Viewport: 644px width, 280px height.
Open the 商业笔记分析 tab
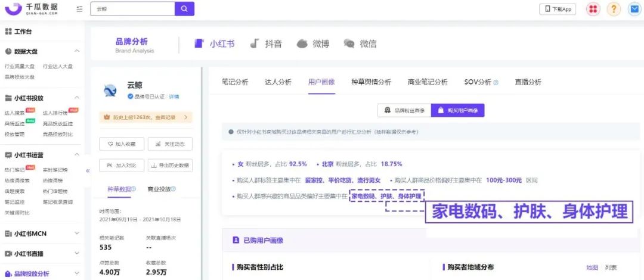(x=428, y=82)
